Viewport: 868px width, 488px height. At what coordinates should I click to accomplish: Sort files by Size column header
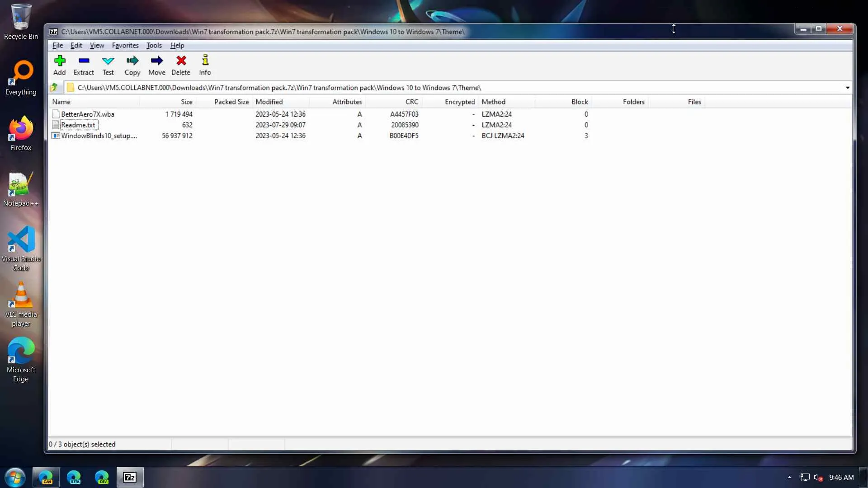click(186, 102)
